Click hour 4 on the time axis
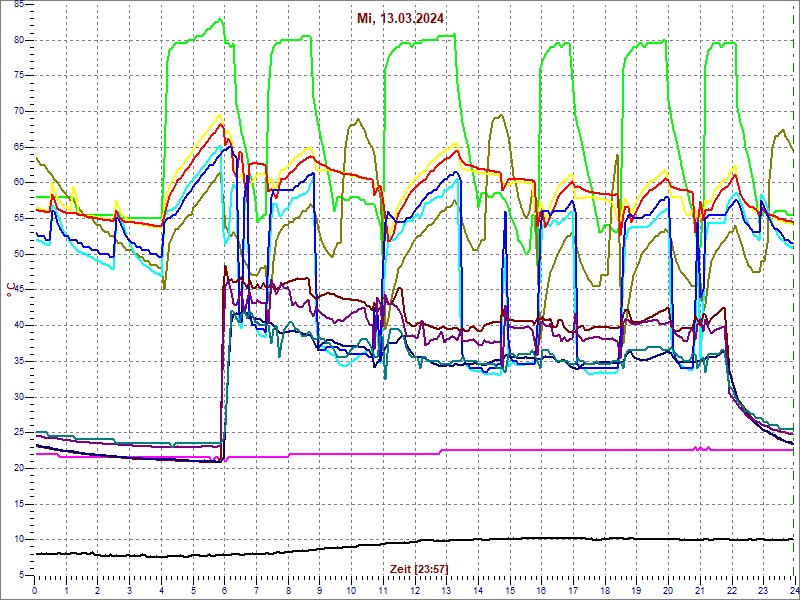800x600 pixels. [x=161, y=590]
